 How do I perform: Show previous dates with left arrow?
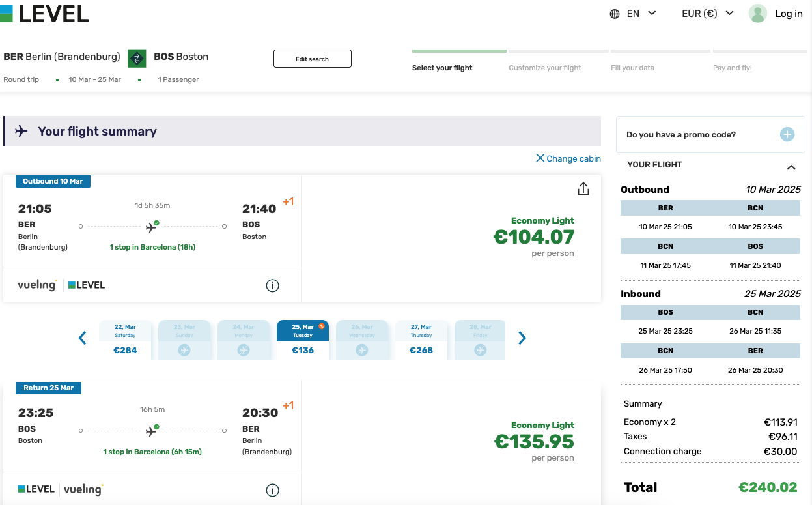(x=83, y=338)
